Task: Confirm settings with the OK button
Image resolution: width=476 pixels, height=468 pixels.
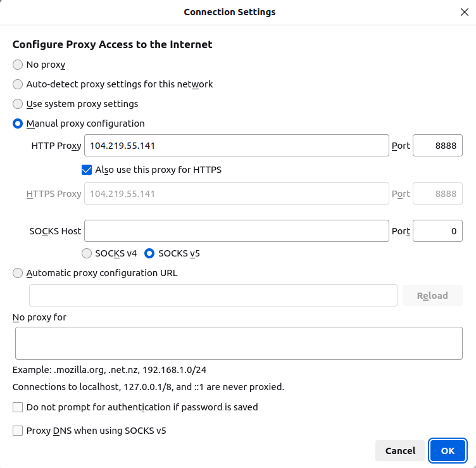Action: tap(448, 451)
